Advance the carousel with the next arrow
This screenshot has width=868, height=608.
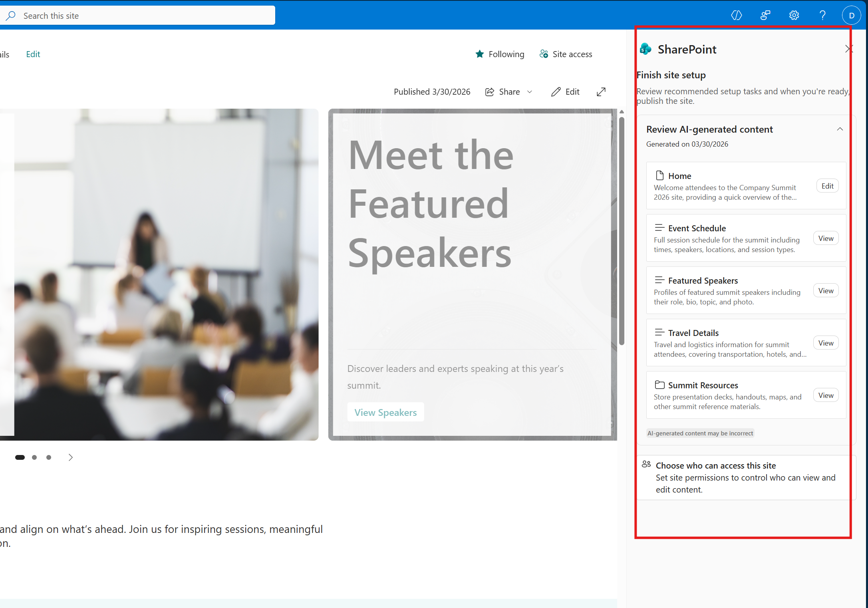(x=71, y=457)
